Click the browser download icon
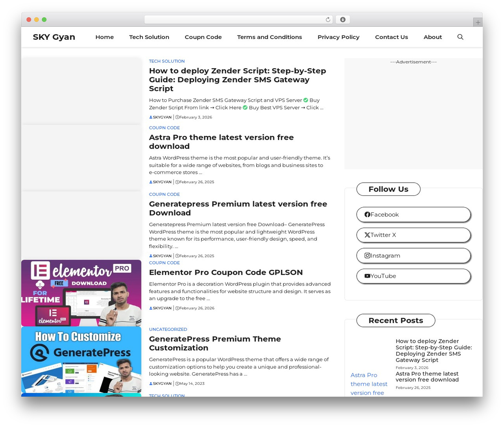Image resolution: width=504 pixels, height=427 pixels. (x=343, y=20)
